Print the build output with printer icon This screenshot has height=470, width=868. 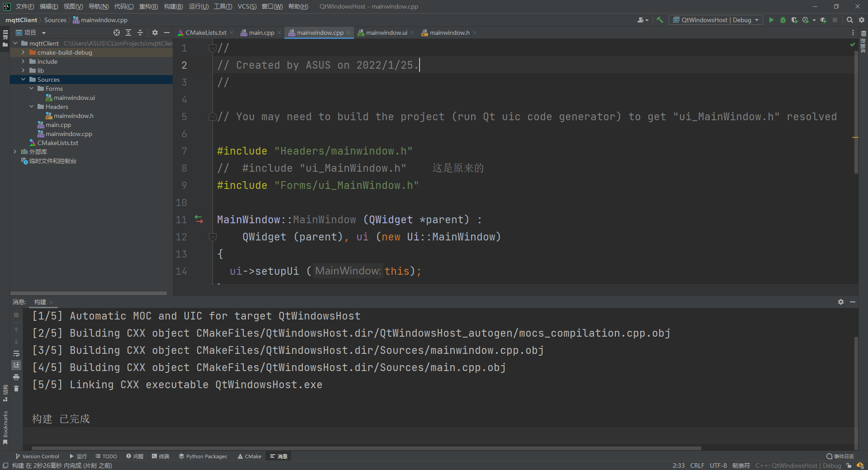coord(16,377)
